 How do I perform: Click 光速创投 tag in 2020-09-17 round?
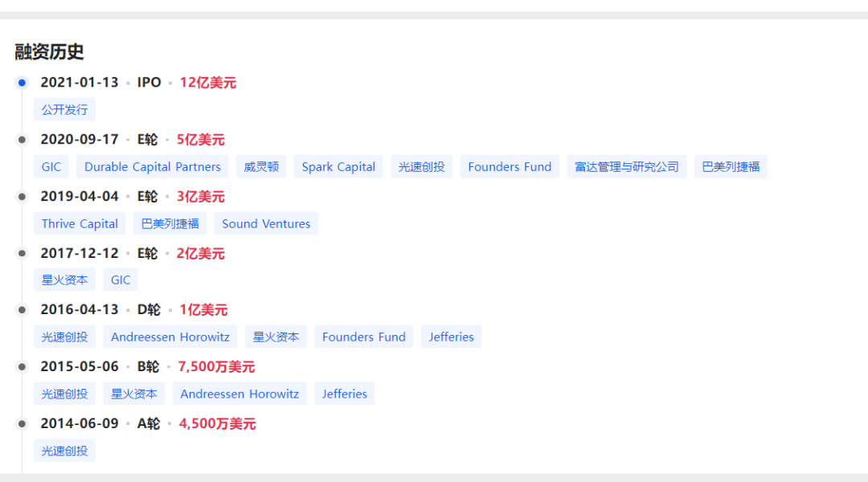pos(421,166)
